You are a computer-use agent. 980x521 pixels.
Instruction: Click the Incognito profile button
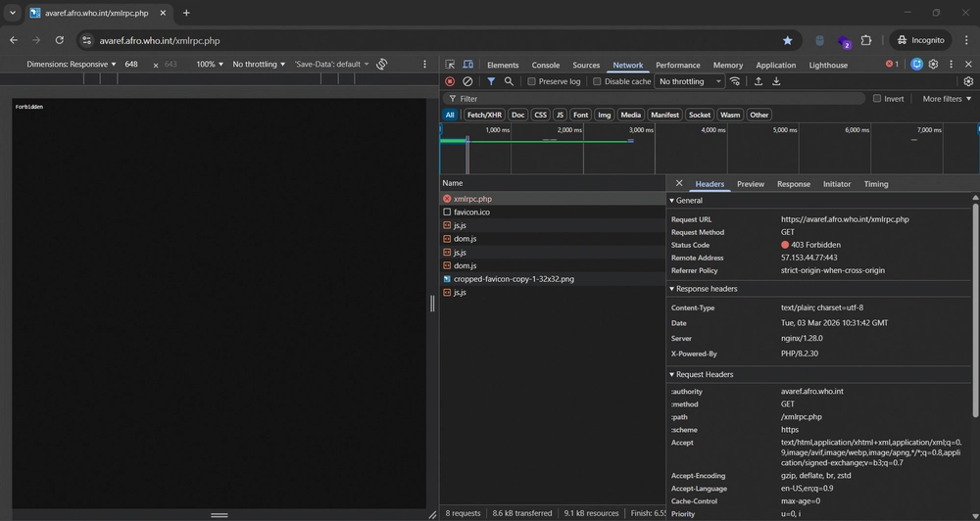920,40
